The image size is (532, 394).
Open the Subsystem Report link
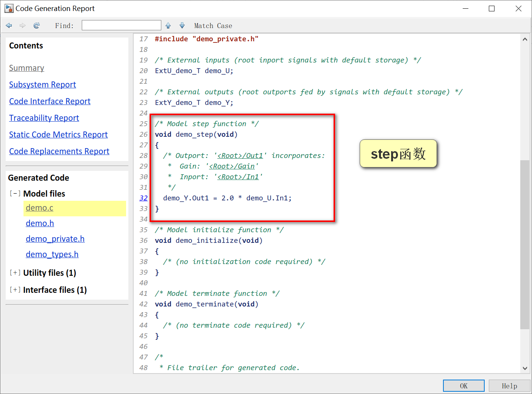(x=42, y=84)
